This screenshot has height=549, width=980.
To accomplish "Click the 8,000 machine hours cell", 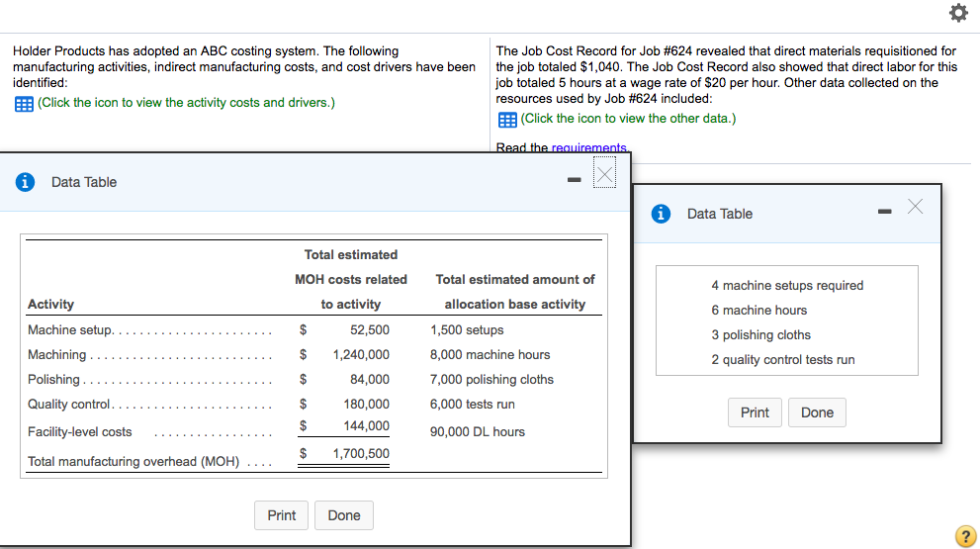I will click(x=490, y=354).
